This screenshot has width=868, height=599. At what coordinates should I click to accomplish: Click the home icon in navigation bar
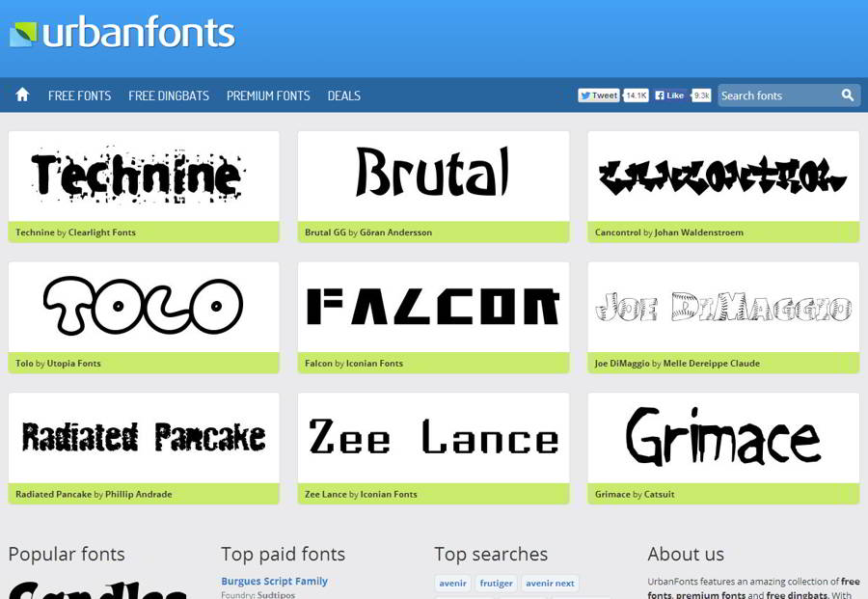tap(22, 95)
